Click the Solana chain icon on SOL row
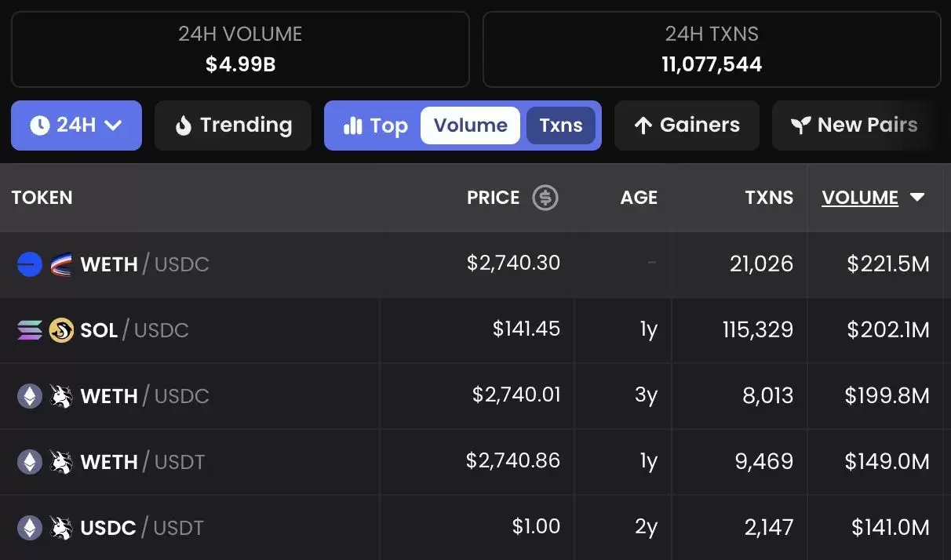Viewport: 951px width, 560px height. pyautogui.click(x=29, y=330)
